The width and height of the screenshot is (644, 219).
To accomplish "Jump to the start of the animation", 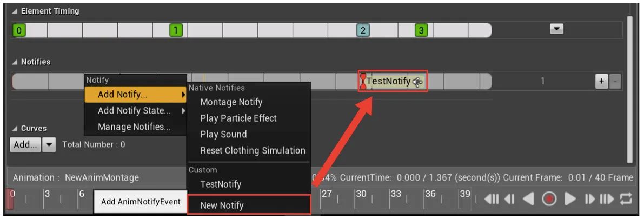I will coord(491,200).
